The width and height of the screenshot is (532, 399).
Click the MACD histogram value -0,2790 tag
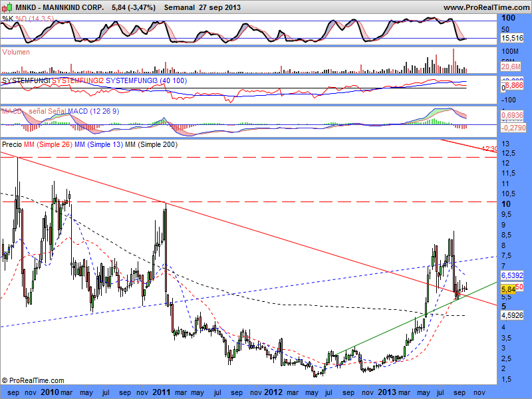pyautogui.click(x=513, y=128)
